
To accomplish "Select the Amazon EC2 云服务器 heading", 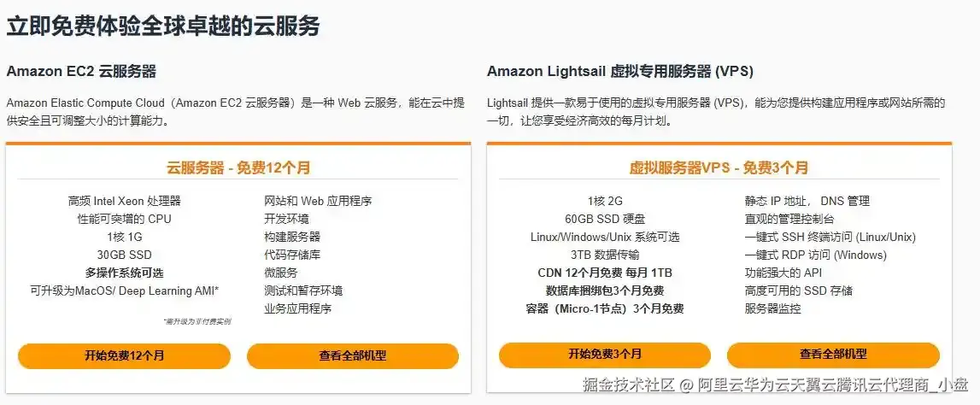I will [x=81, y=71].
